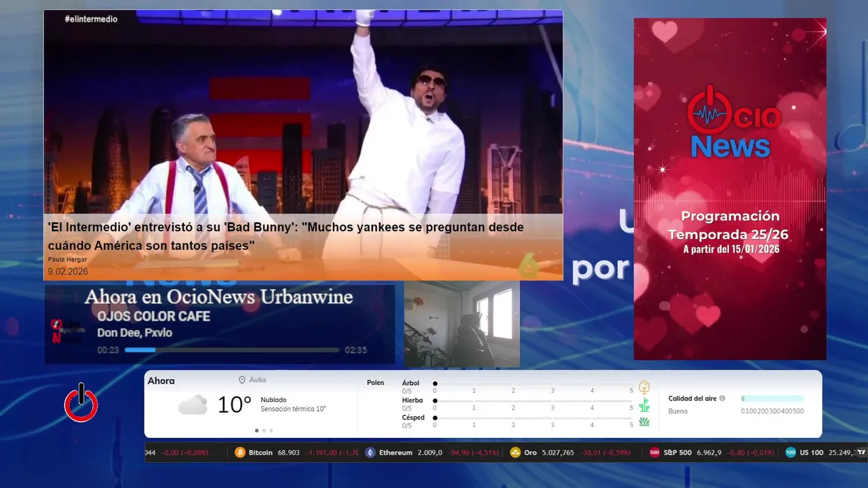The height and width of the screenshot is (488, 868).
Task: Click the 'Buena' air quality rating
Action: pyautogui.click(x=678, y=411)
